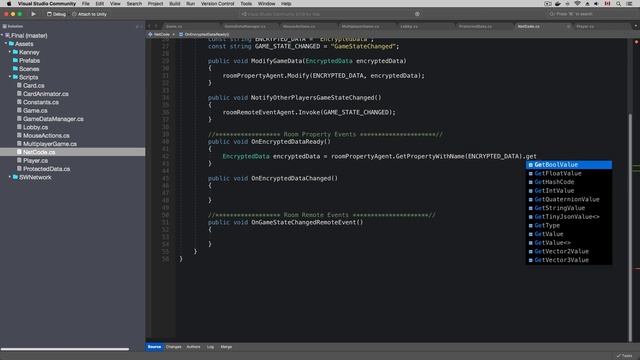Screen dimensions: 640x360
Task: Collapse the Final (master) solution node
Action: coord(2,36)
